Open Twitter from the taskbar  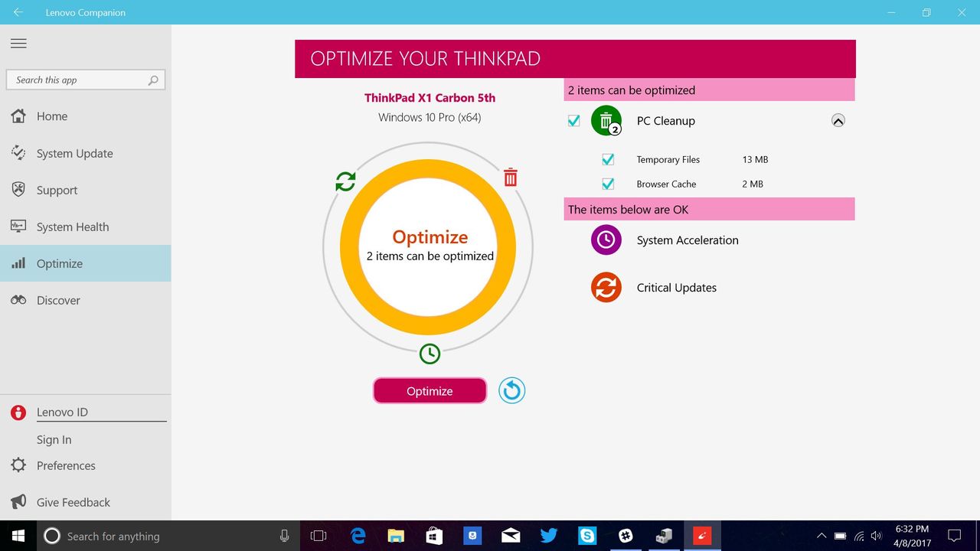[x=549, y=536]
